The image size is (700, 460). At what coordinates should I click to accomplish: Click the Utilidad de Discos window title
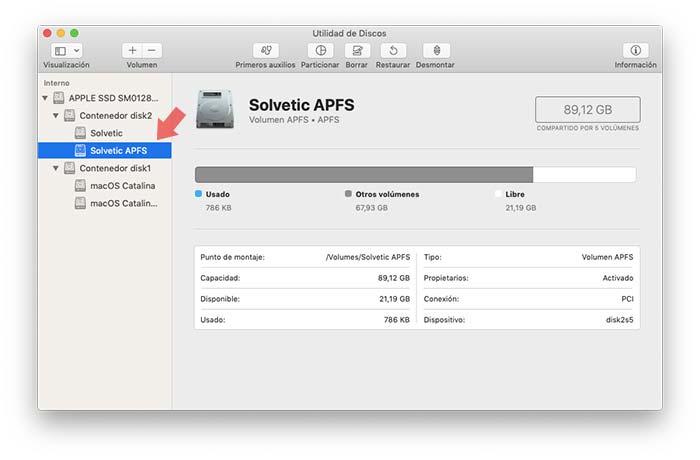[349, 33]
